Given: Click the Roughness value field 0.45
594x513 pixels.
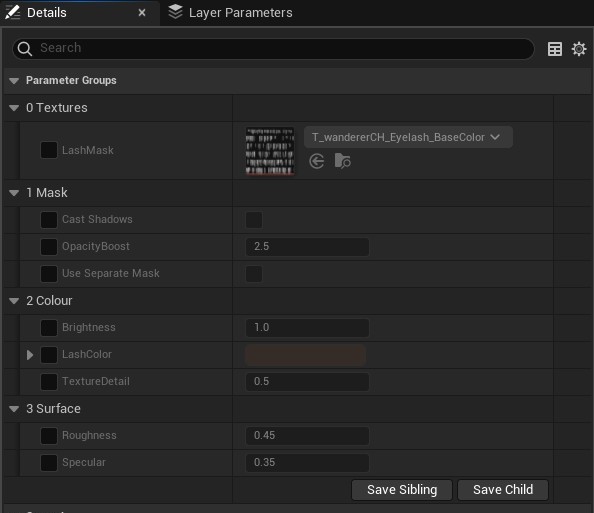Looking at the screenshot, I should (307, 436).
